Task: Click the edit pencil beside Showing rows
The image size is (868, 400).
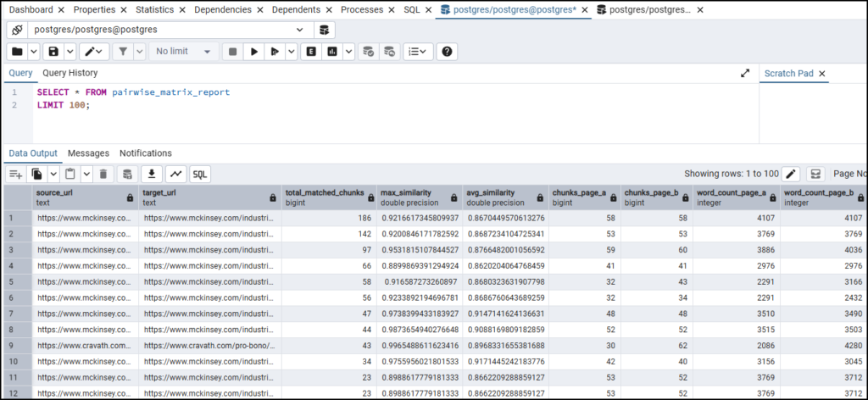Action: tap(791, 175)
